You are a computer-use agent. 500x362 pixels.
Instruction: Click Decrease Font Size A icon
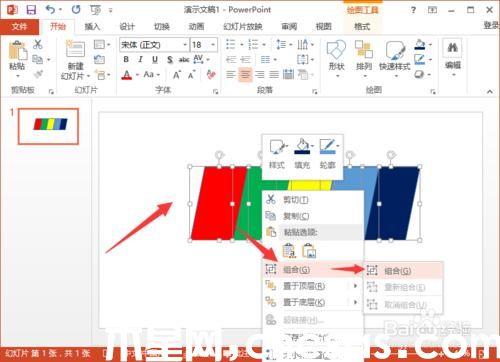tap(191, 75)
